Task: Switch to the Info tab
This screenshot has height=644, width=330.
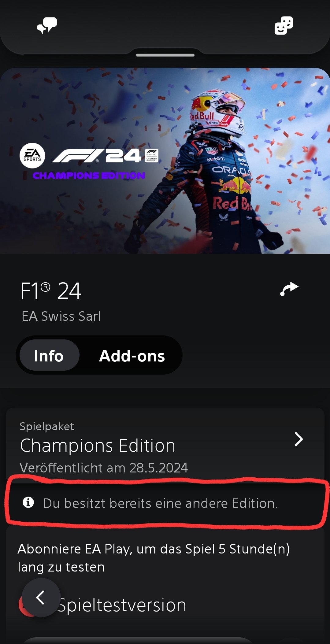Action: (49, 356)
